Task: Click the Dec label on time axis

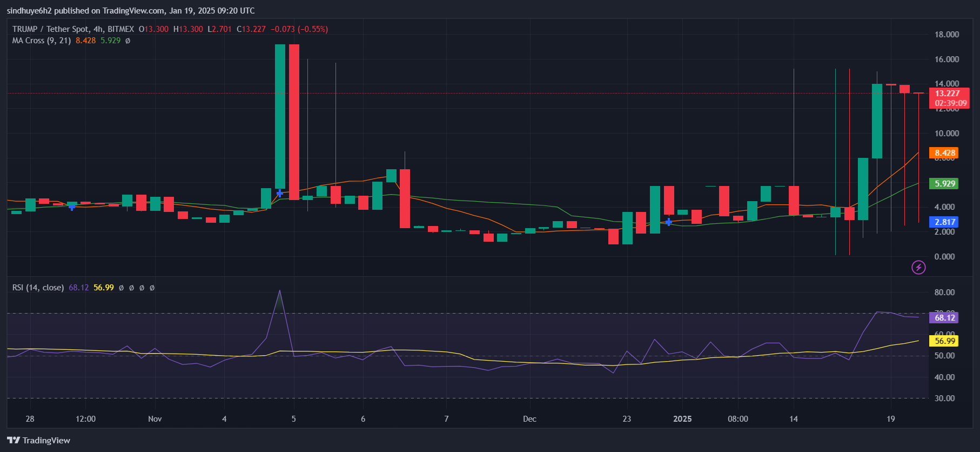Action: pos(529,419)
